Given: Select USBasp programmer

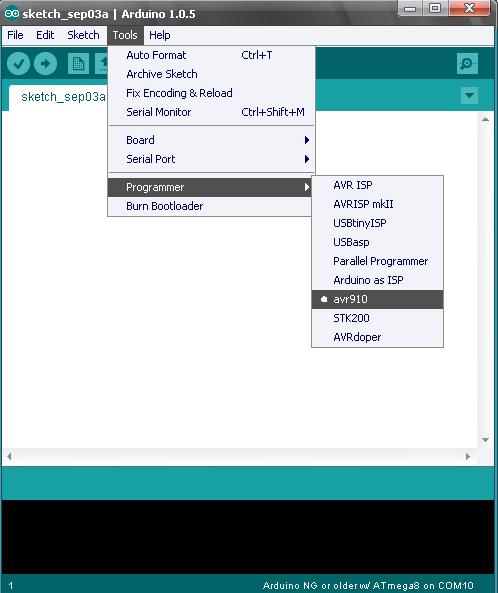Looking at the screenshot, I should (377, 242).
